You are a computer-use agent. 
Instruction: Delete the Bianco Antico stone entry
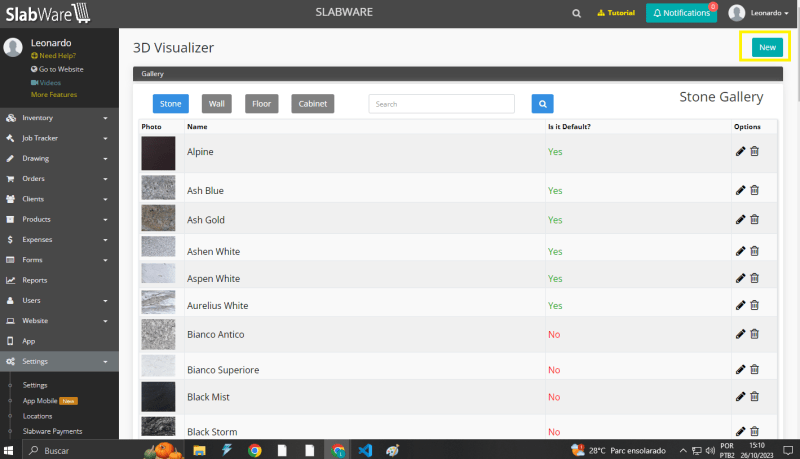pyautogui.click(x=755, y=334)
